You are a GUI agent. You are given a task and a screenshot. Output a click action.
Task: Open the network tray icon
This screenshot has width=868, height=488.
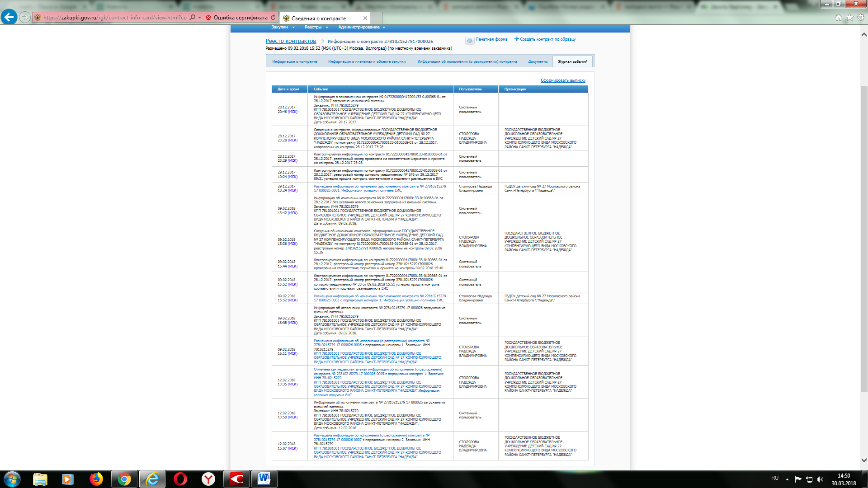[809, 479]
